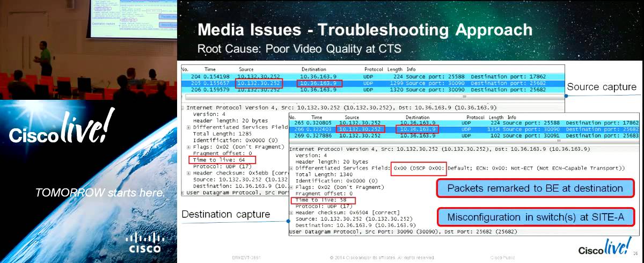644x263 pixels.
Task: Sort by Time column in source capture
Action: [210, 70]
